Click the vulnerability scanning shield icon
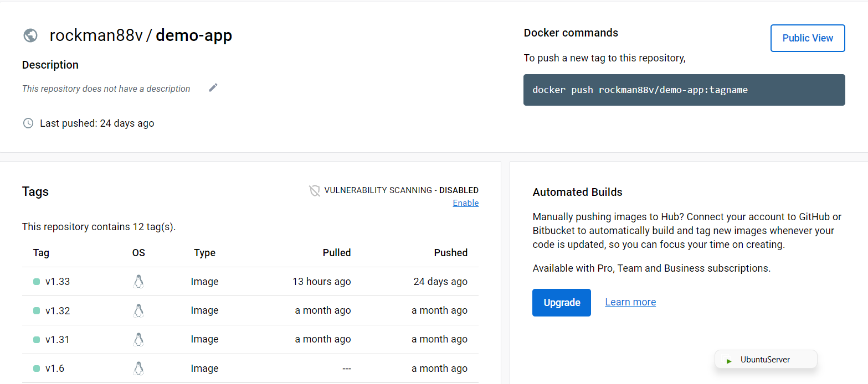Image resolution: width=868 pixels, height=384 pixels. tap(315, 191)
